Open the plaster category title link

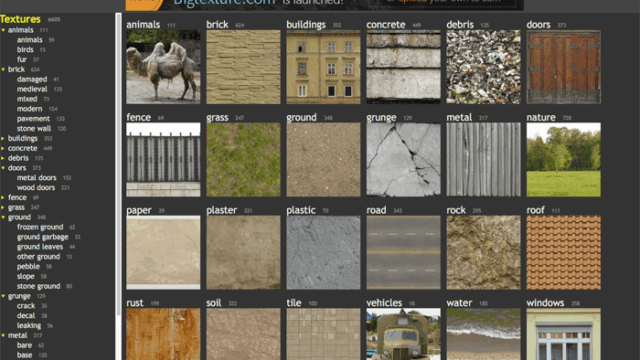[221, 210]
